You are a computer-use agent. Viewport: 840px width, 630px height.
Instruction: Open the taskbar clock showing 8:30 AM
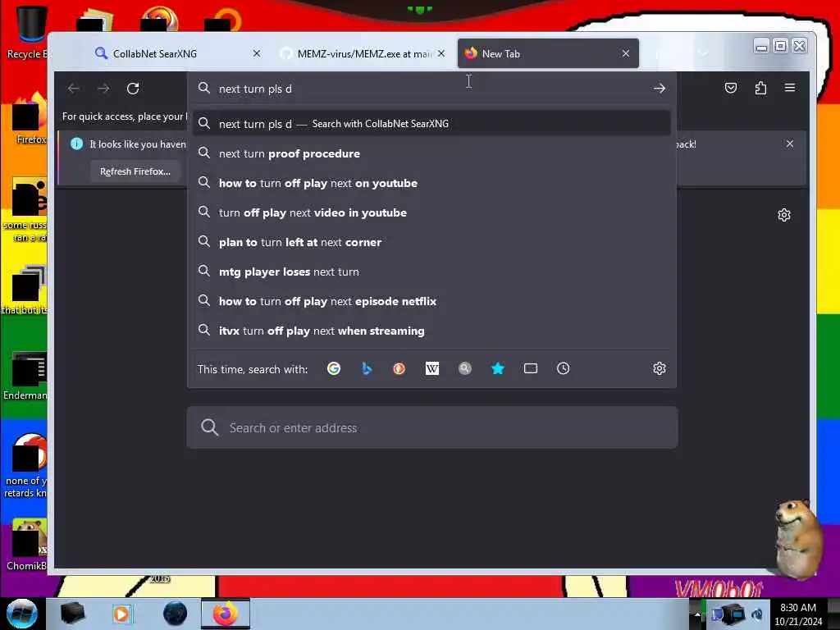(x=797, y=614)
